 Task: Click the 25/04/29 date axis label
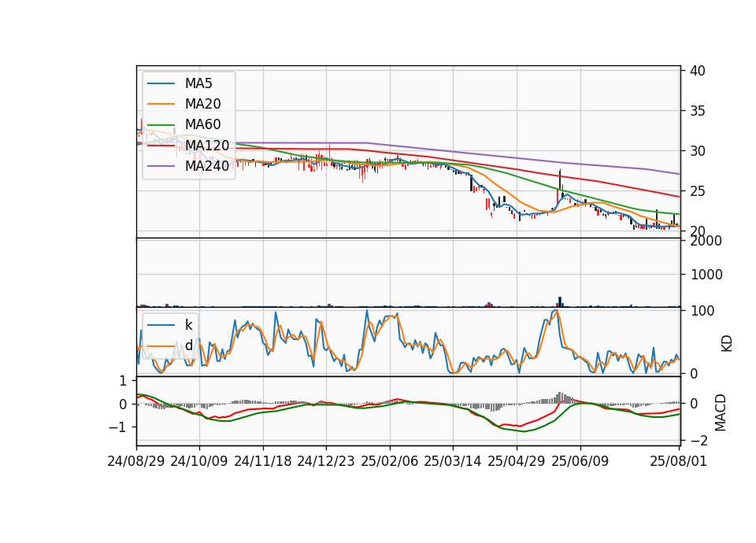click(517, 461)
